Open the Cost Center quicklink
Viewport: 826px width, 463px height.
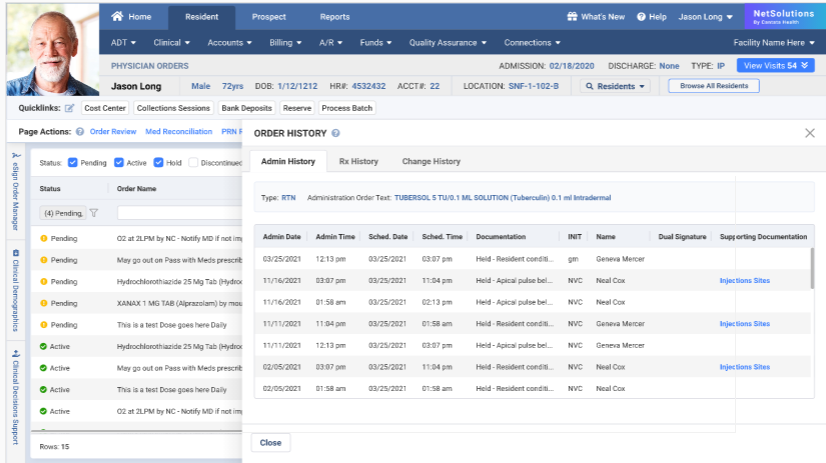point(105,108)
